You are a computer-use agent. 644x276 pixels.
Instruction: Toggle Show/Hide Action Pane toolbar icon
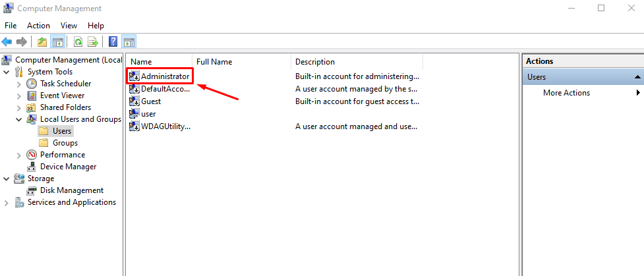tap(129, 41)
